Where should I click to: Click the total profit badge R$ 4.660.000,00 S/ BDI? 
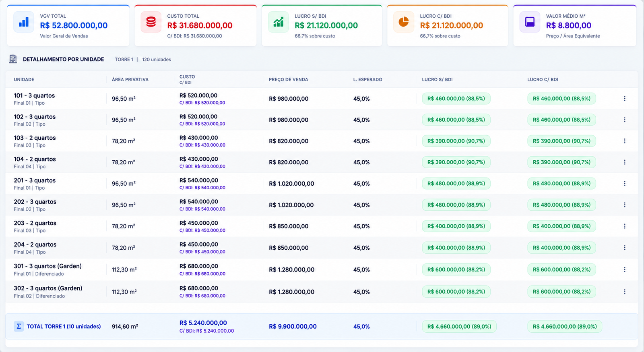[x=459, y=327]
